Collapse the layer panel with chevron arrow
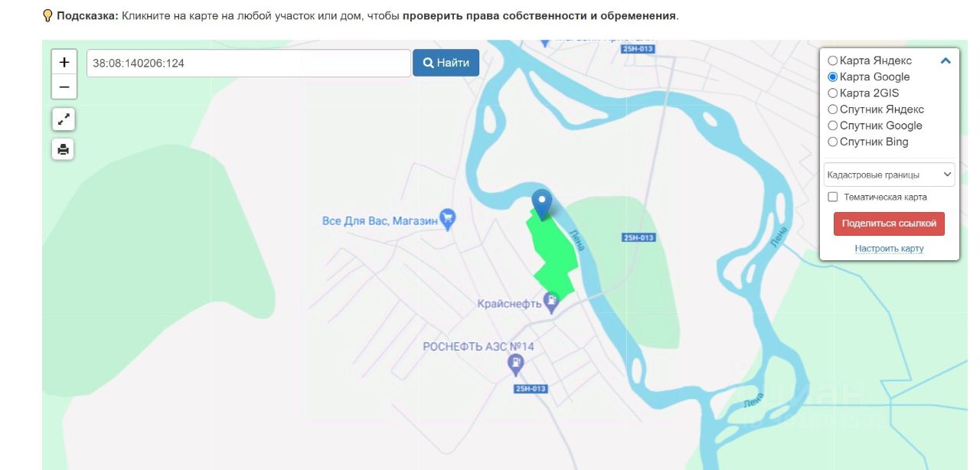The width and height of the screenshot is (980, 470). click(946, 60)
